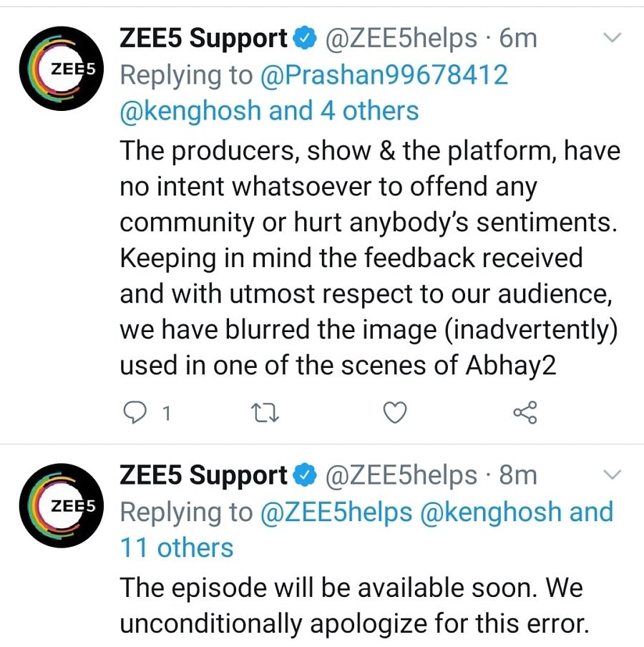The image size is (644, 647).
Task: Open @ZEE5helps handle on 6m tweet
Action: tap(401, 39)
